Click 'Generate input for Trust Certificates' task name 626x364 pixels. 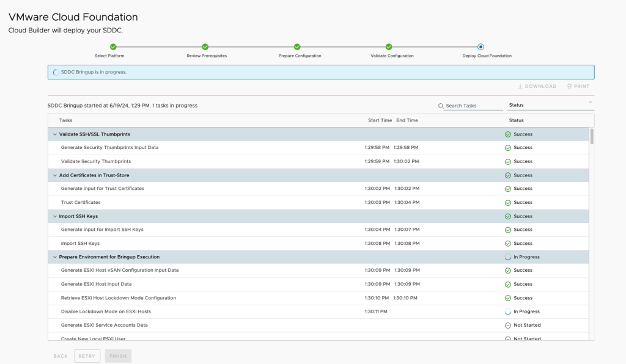tap(103, 189)
